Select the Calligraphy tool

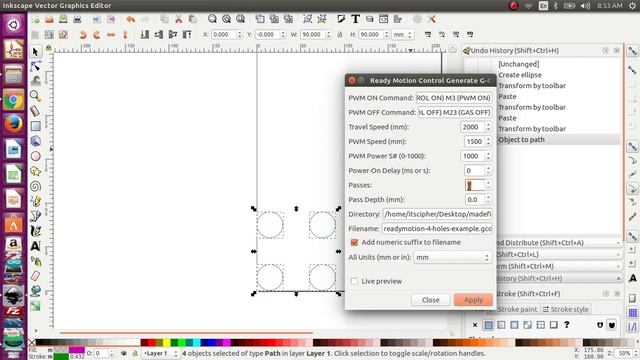coord(36,231)
